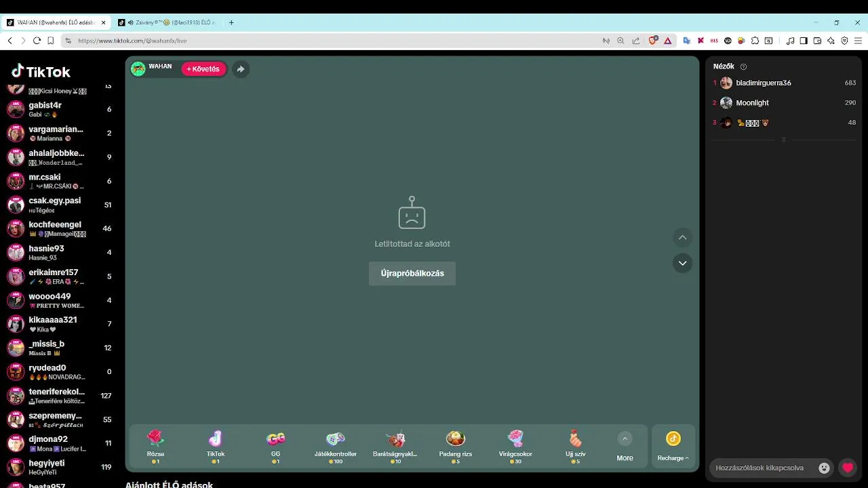Open _missis_b live in sidebar
Image resolution: width=868 pixels, height=488 pixels.
click(x=60, y=348)
